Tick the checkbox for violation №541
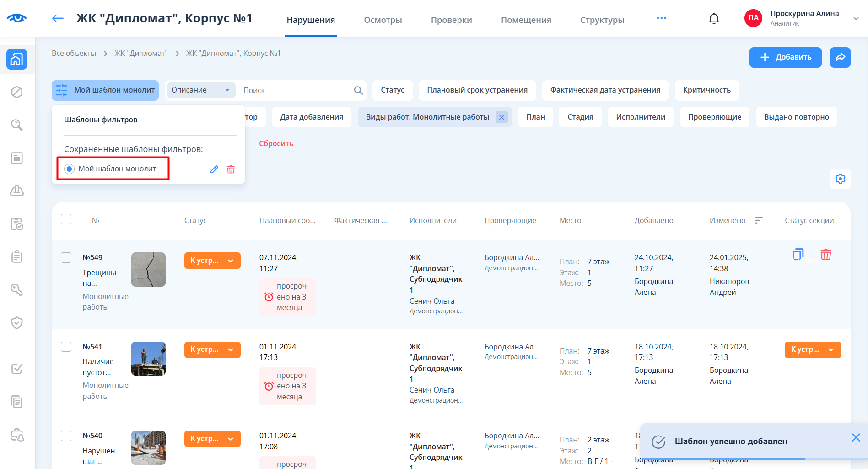Image resolution: width=868 pixels, height=469 pixels. 66,347
